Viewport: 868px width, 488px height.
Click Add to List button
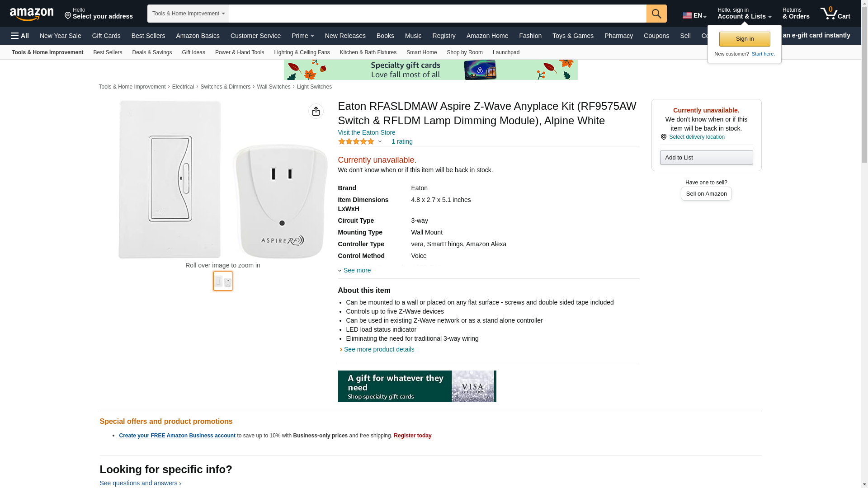[x=706, y=157]
